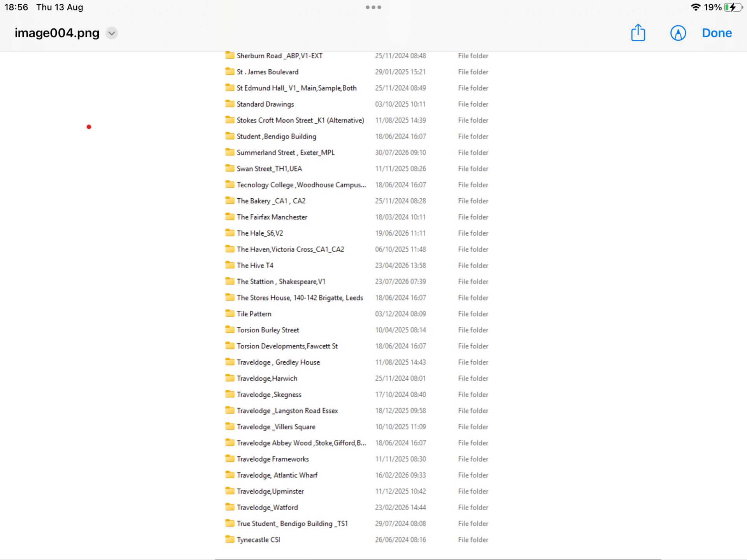Select Travelodge _Langston Road Essex name
747x560 pixels.
[x=287, y=411]
